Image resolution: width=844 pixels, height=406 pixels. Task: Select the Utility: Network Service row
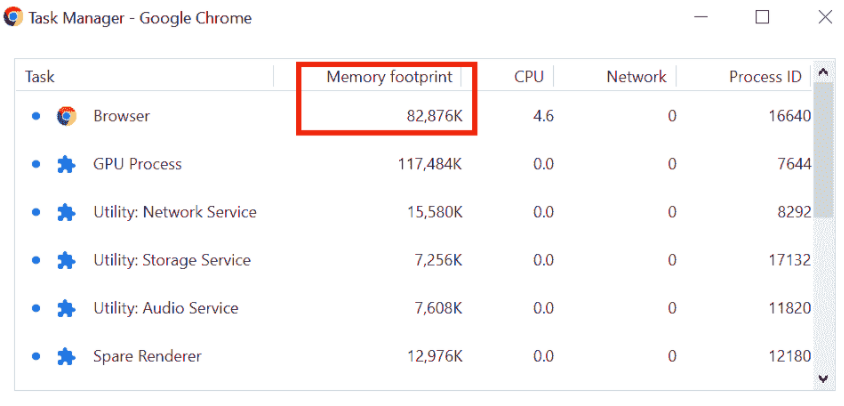coord(414,212)
